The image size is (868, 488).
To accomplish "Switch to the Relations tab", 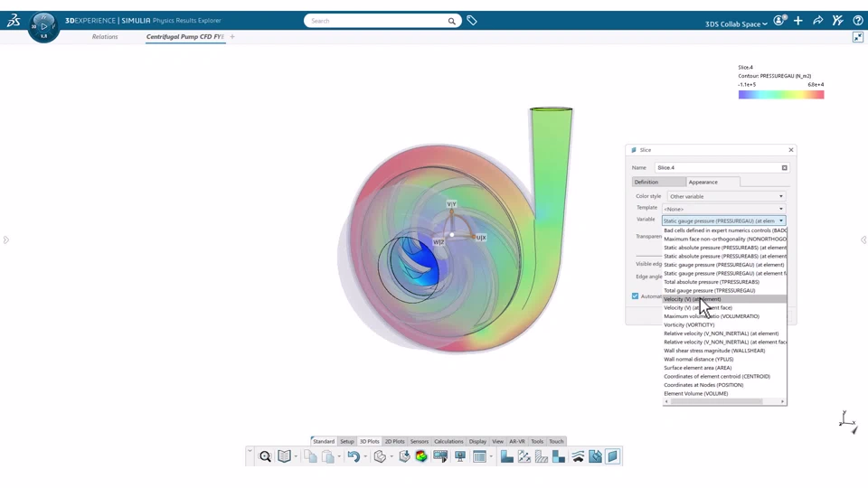I will coord(105,36).
